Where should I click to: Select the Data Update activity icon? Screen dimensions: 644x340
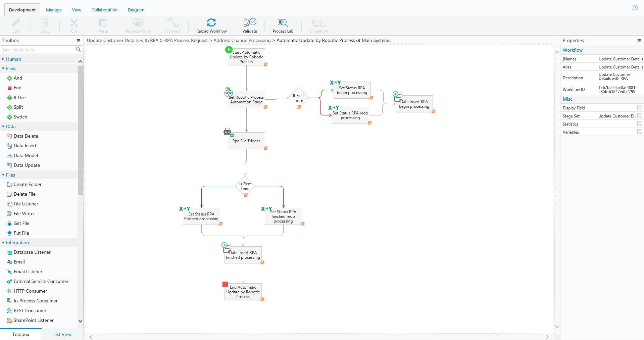click(10, 165)
